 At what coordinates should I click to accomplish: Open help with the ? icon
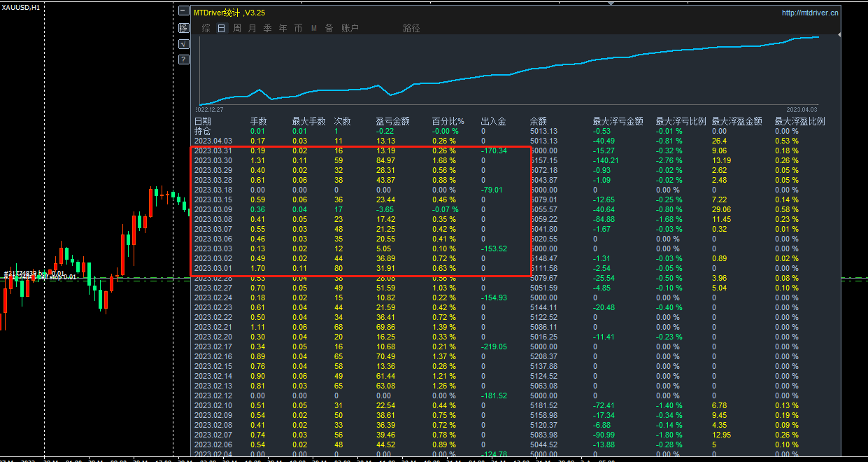(183, 59)
